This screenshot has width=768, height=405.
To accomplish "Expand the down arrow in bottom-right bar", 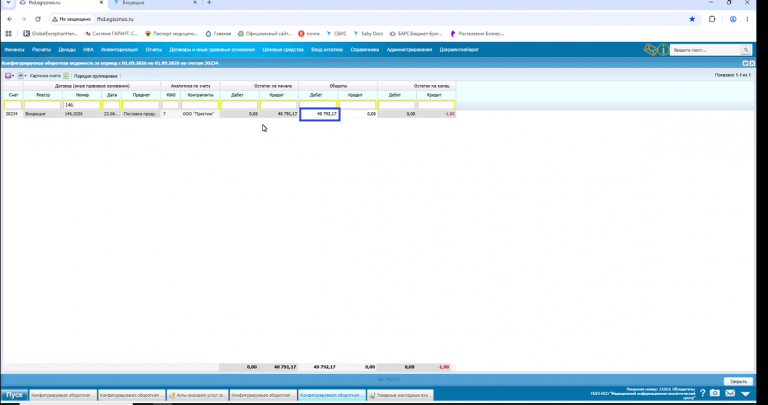I will coord(745,394).
